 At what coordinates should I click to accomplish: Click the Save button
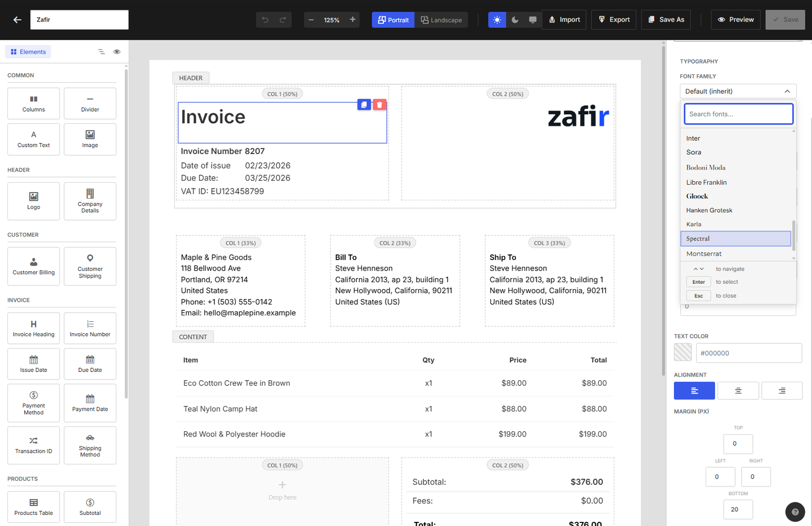pyautogui.click(x=785, y=19)
